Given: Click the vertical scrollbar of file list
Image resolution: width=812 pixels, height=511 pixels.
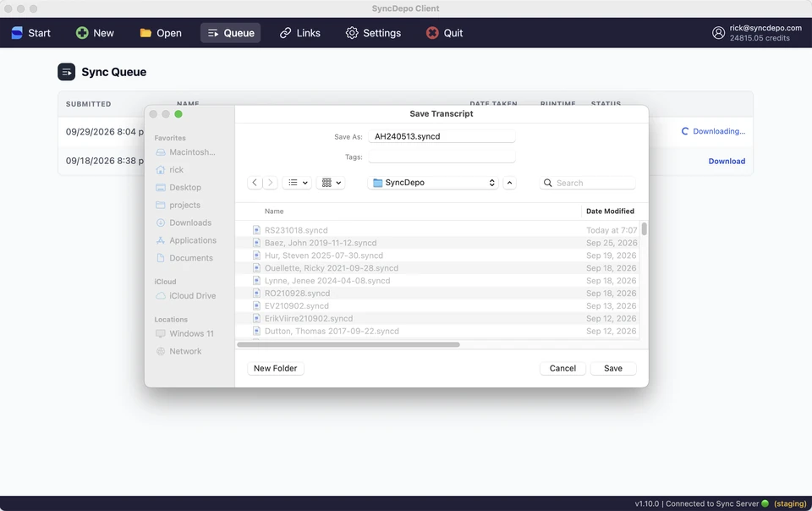Looking at the screenshot, I should click(644, 228).
